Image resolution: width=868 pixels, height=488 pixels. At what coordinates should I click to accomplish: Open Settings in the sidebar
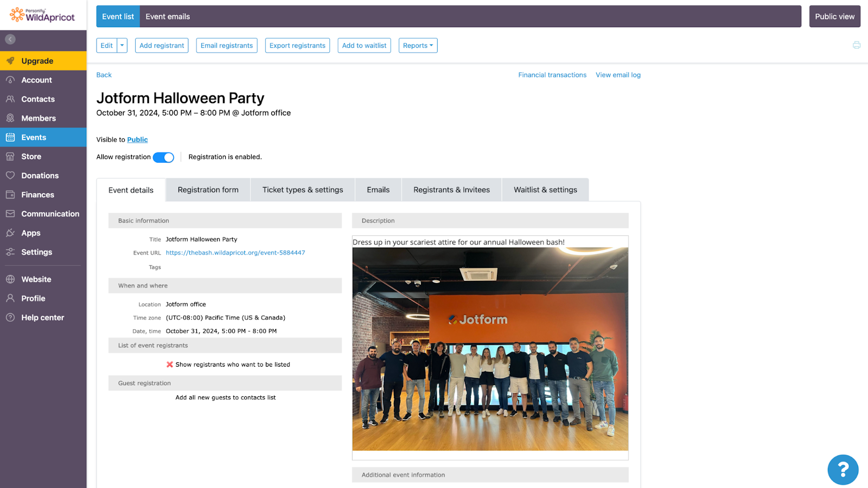(x=43, y=252)
